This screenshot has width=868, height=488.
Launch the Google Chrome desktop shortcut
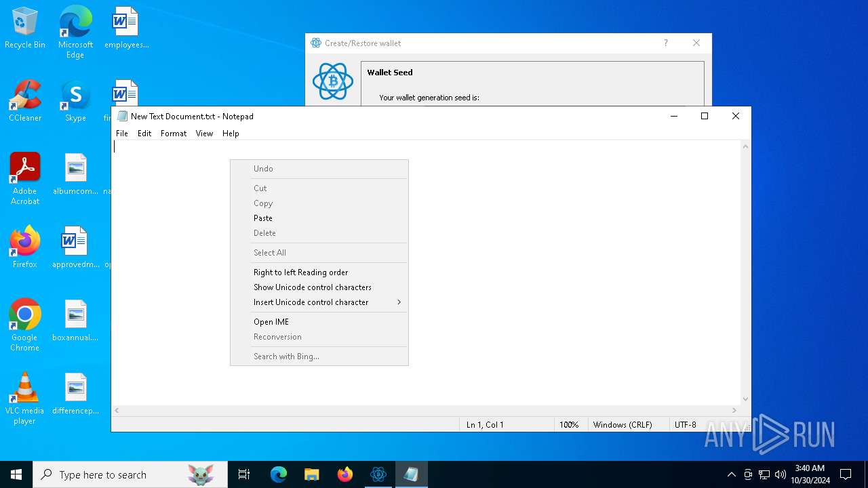coord(25,325)
